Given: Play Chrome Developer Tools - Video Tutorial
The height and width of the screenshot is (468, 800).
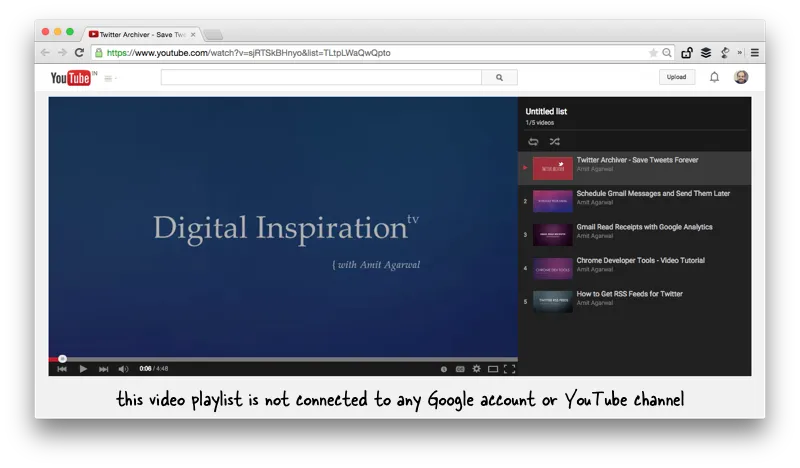Looking at the screenshot, I should (x=640, y=260).
